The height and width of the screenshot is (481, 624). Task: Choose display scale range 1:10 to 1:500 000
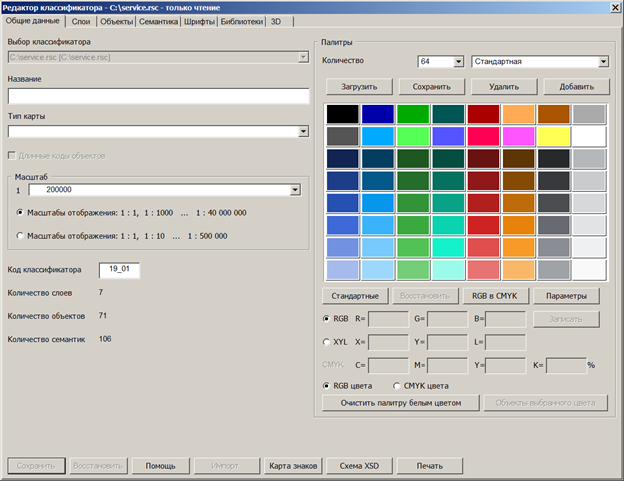click(22, 236)
